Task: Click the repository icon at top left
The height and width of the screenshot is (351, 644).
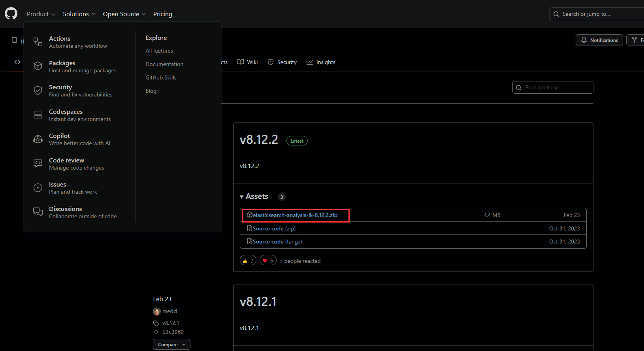Action: [x=14, y=40]
